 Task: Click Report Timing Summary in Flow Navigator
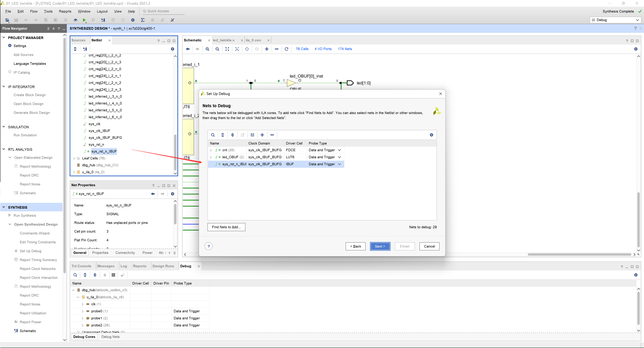click(x=38, y=260)
